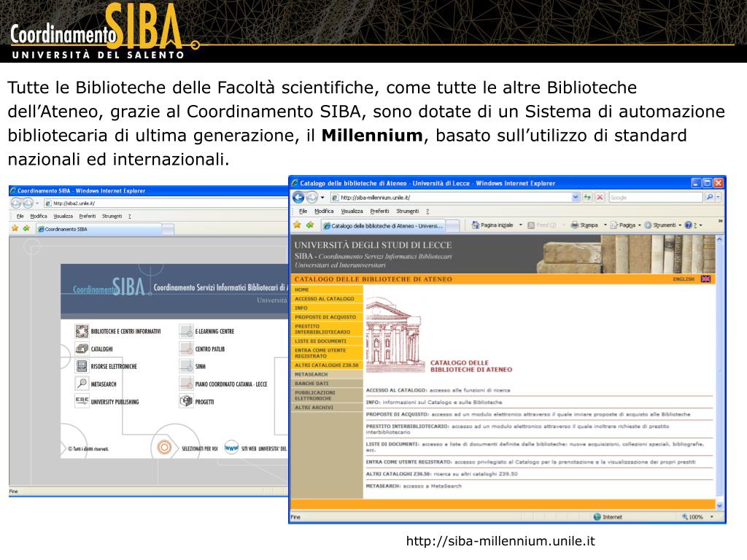Click red stop button in Catalogo window
Screen dimensions: 747x560
pyautogui.click(x=600, y=197)
